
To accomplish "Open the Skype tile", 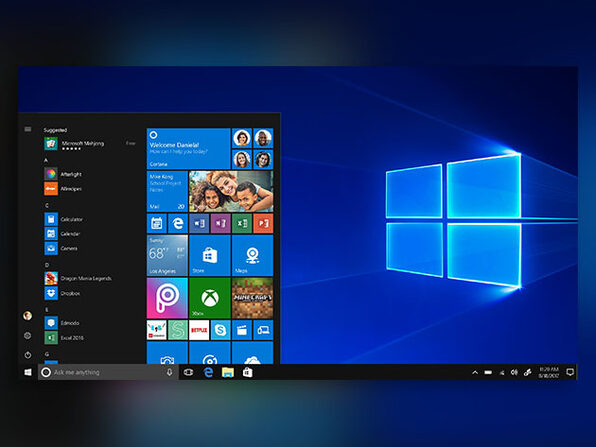I will pyautogui.click(x=220, y=330).
